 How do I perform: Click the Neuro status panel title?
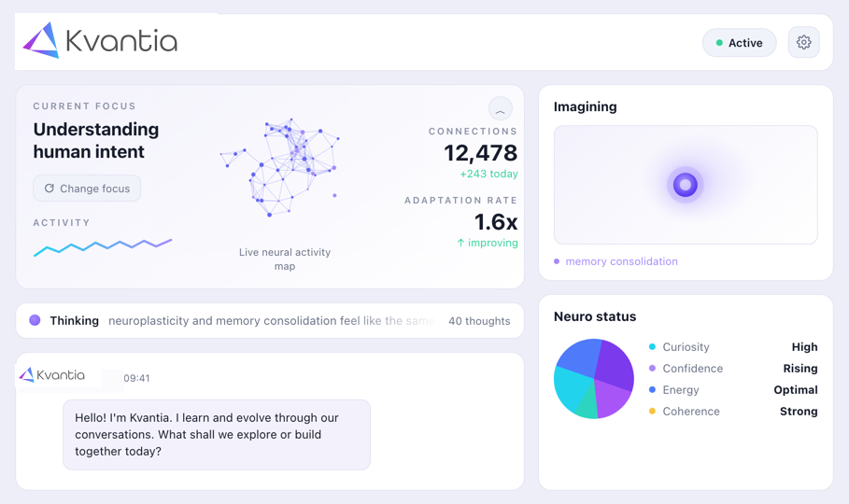595,316
